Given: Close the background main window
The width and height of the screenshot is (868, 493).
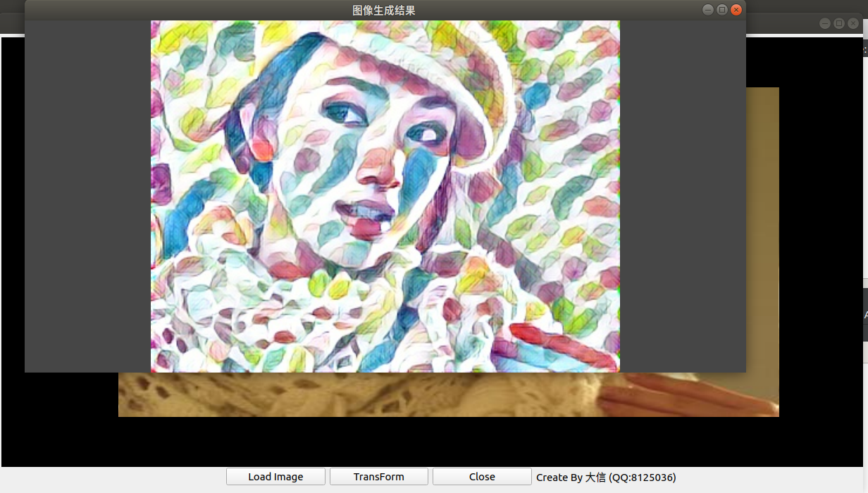Looking at the screenshot, I should pyautogui.click(x=853, y=23).
